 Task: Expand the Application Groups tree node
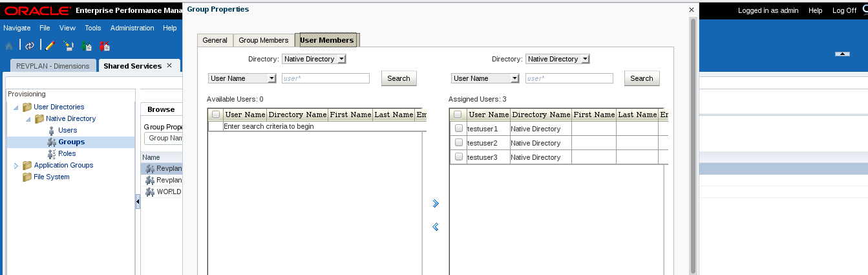[16, 165]
